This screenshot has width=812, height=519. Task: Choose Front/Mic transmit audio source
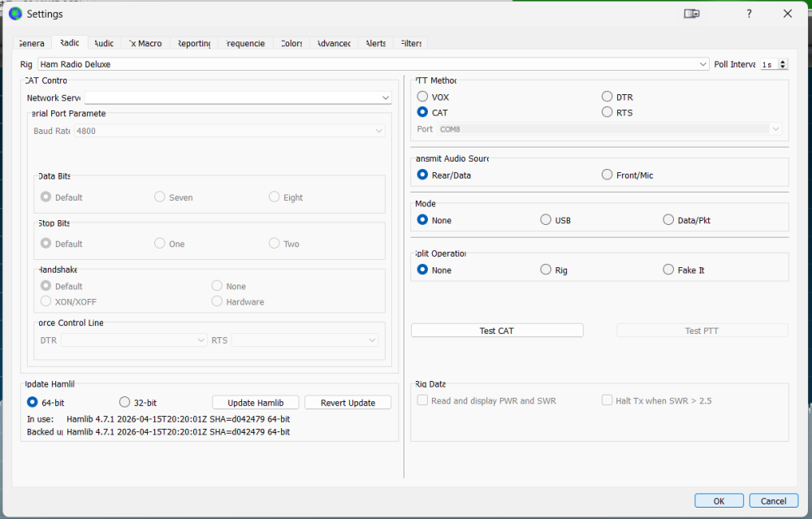pyautogui.click(x=627, y=175)
